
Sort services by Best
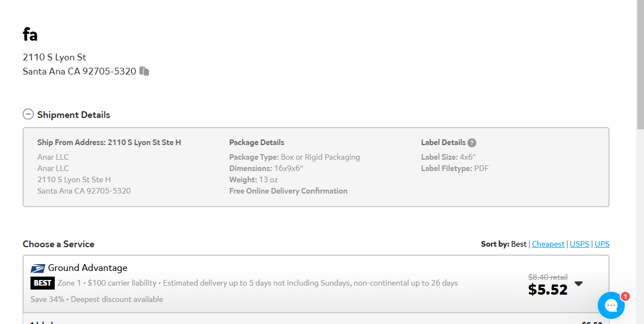pyautogui.click(x=519, y=244)
